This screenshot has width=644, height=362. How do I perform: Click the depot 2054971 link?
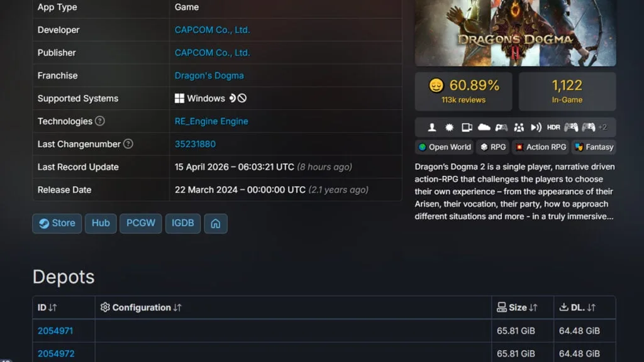pyautogui.click(x=56, y=330)
